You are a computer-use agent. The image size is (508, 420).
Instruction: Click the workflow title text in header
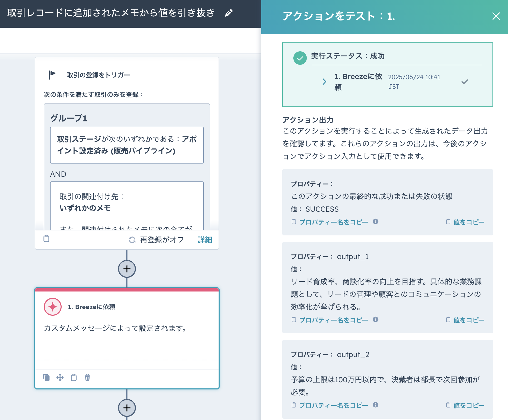111,13
